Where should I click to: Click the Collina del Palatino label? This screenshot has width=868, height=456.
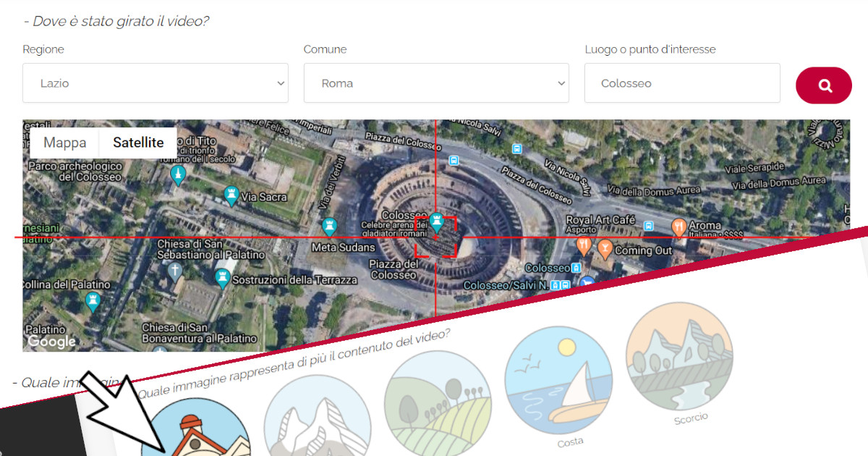[65, 284]
